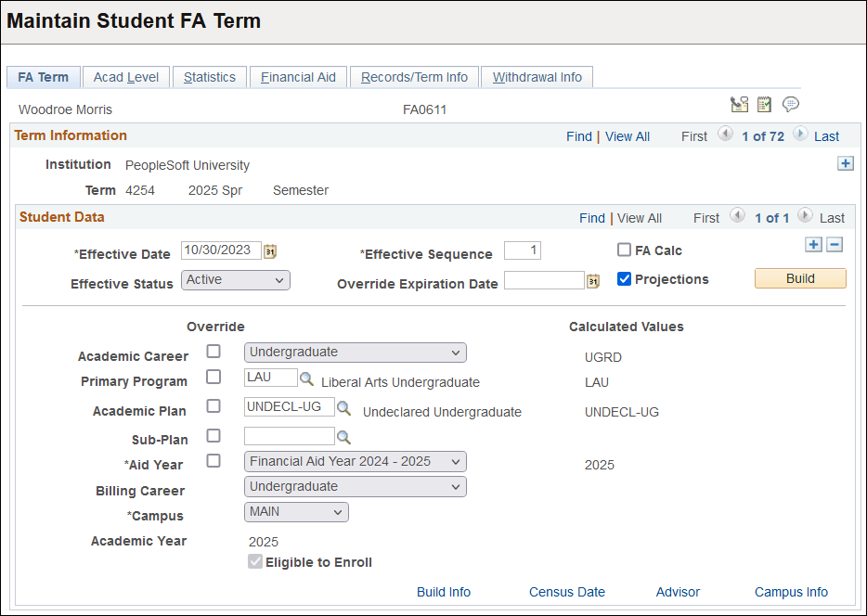Open the Financial Aid tab

click(x=298, y=77)
